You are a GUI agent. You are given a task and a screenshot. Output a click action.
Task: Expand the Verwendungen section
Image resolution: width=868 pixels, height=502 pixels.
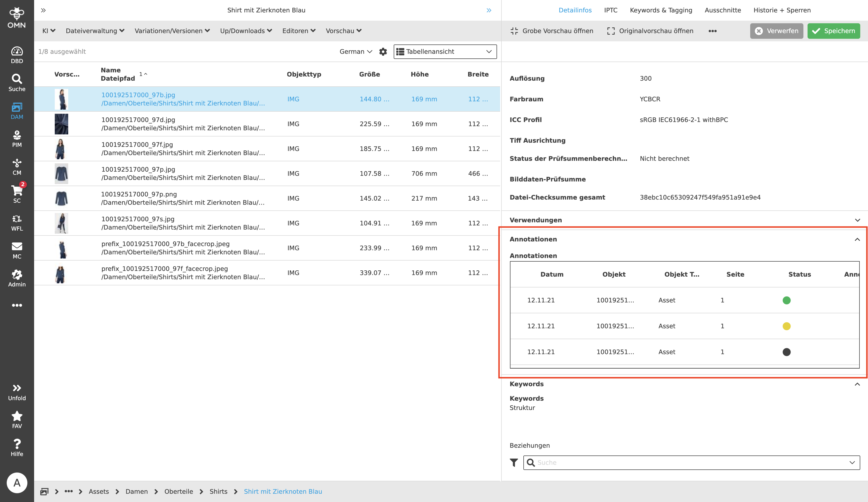(x=857, y=220)
